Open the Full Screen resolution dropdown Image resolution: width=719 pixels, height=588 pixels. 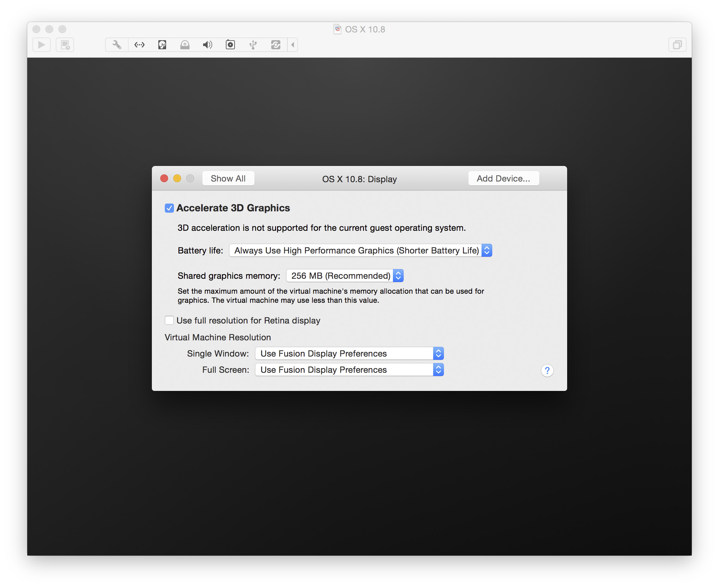[349, 370]
